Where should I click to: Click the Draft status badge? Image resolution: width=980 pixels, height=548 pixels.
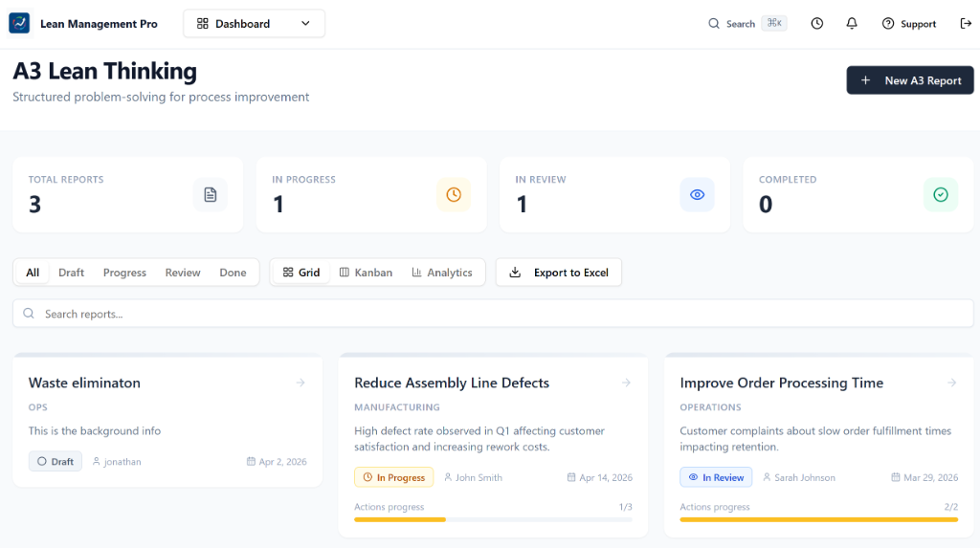55,461
